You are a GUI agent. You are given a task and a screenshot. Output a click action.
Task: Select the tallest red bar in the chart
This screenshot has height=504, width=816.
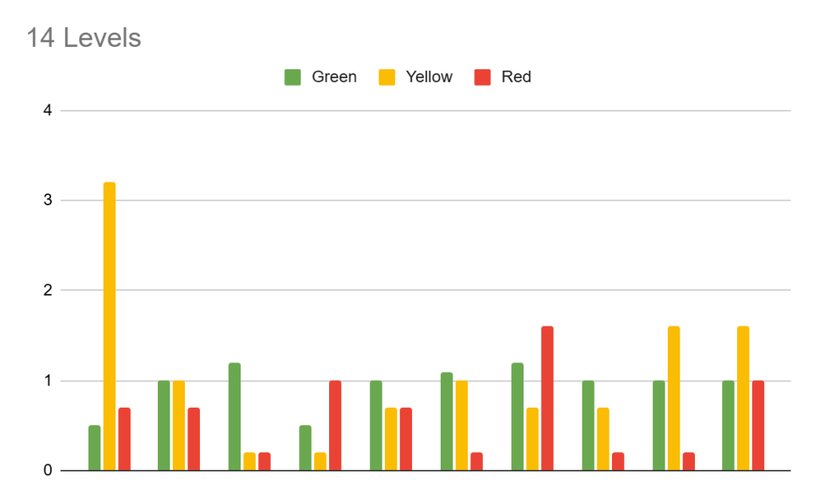click(x=547, y=398)
